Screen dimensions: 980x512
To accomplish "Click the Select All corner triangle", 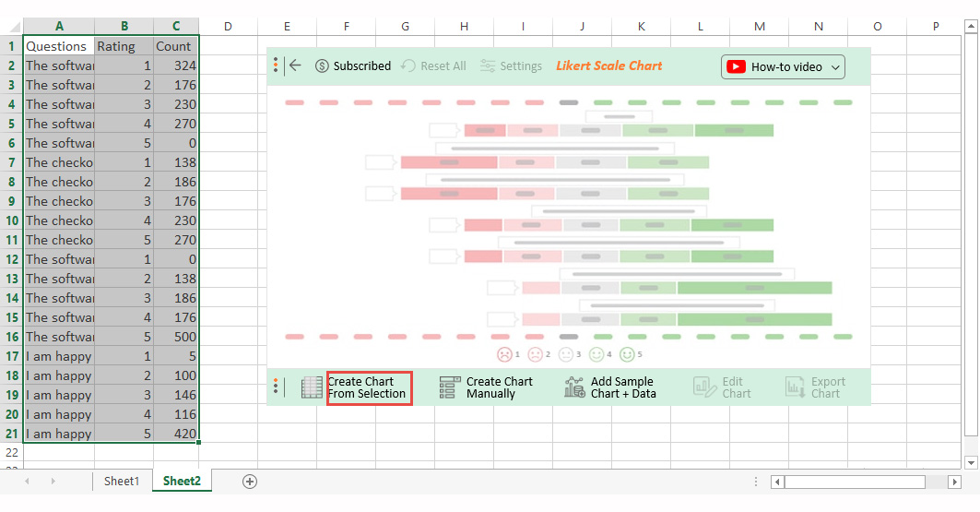I will click(x=13, y=26).
